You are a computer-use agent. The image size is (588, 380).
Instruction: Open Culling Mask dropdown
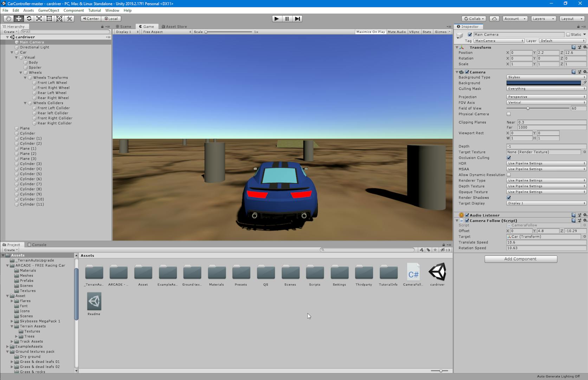pos(546,89)
